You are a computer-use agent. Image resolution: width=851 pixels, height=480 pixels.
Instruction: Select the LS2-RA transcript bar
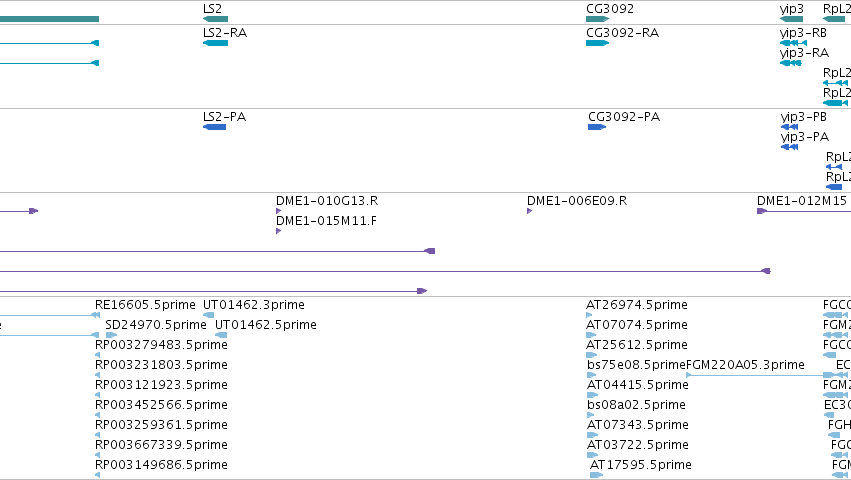coord(215,43)
